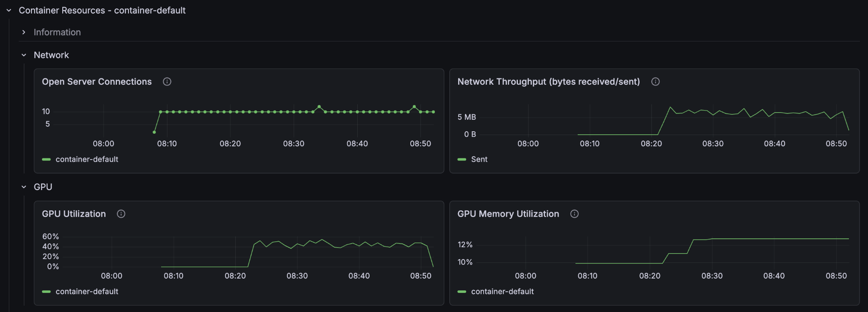Click the peak data point near 08:34

[x=319, y=107]
